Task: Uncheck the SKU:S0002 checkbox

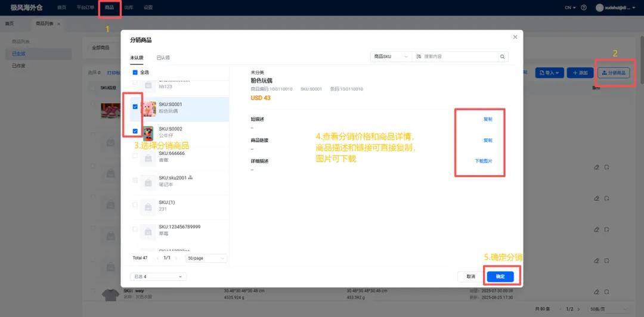Action: [135, 131]
